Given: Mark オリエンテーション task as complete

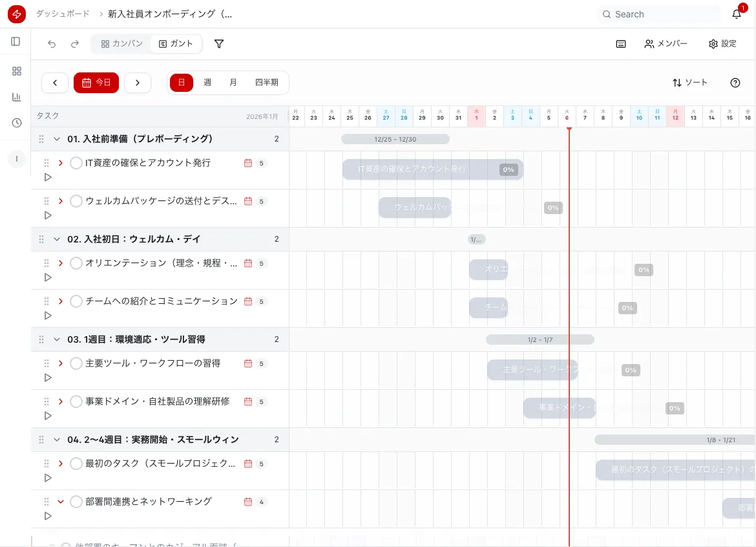Looking at the screenshot, I should pyautogui.click(x=76, y=263).
